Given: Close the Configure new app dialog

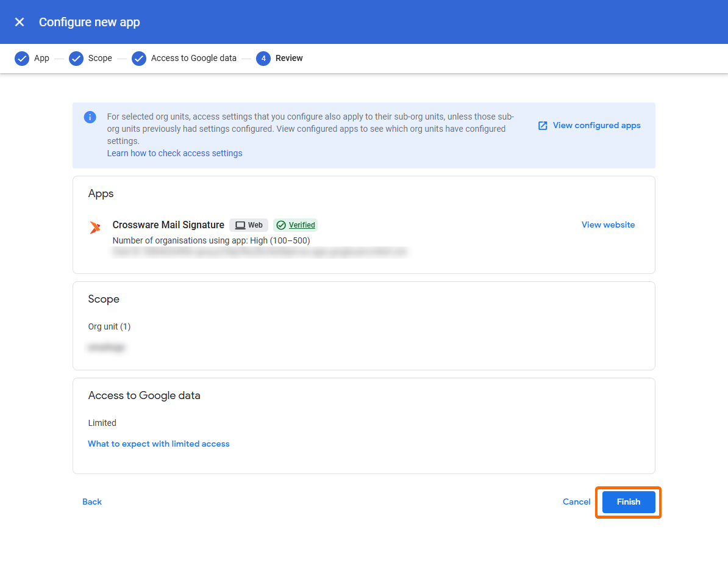Looking at the screenshot, I should [x=20, y=22].
